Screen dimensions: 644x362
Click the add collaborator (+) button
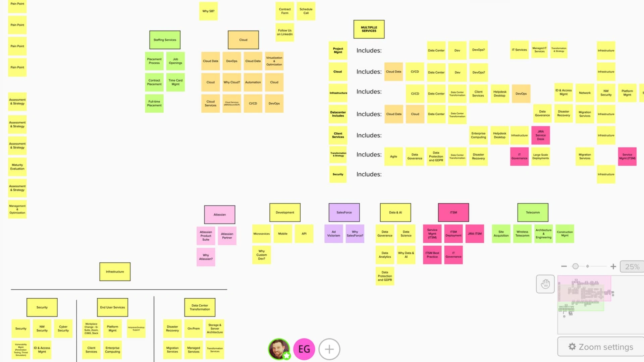[x=329, y=349]
